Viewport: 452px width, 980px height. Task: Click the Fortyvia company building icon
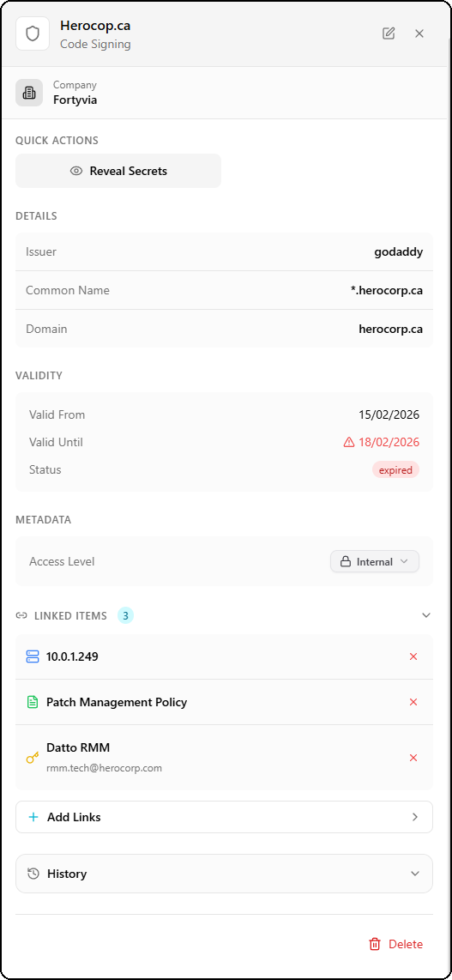29,93
